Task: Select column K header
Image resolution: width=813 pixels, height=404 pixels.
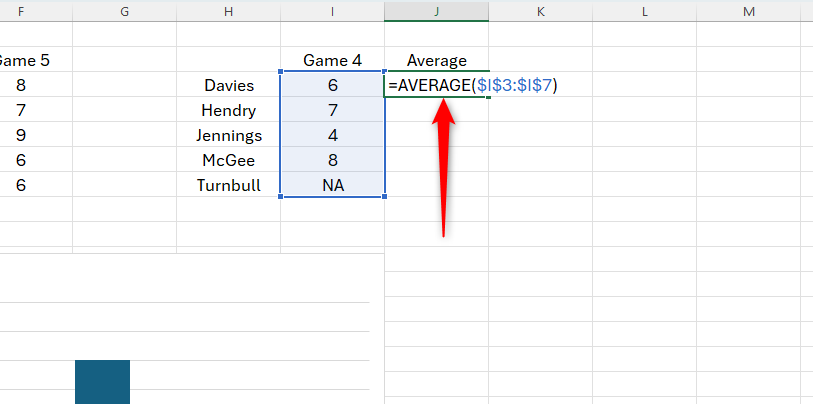Action: (540, 11)
